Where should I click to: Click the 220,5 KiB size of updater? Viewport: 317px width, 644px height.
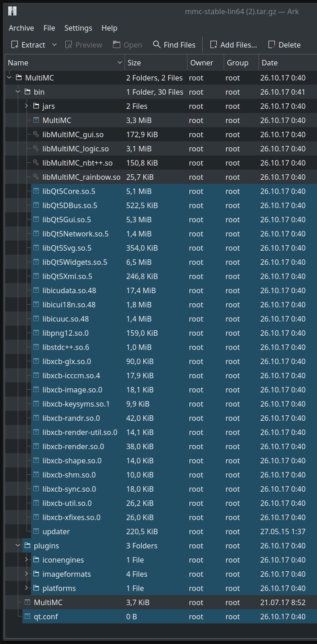[x=142, y=531]
